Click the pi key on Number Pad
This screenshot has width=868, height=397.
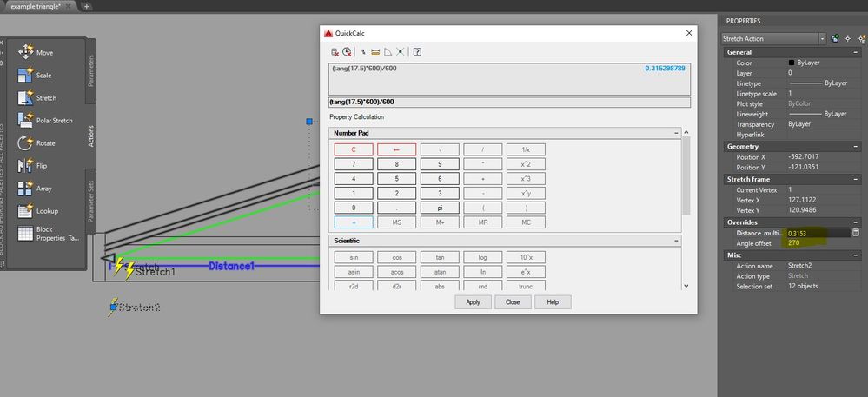point(440,208)
